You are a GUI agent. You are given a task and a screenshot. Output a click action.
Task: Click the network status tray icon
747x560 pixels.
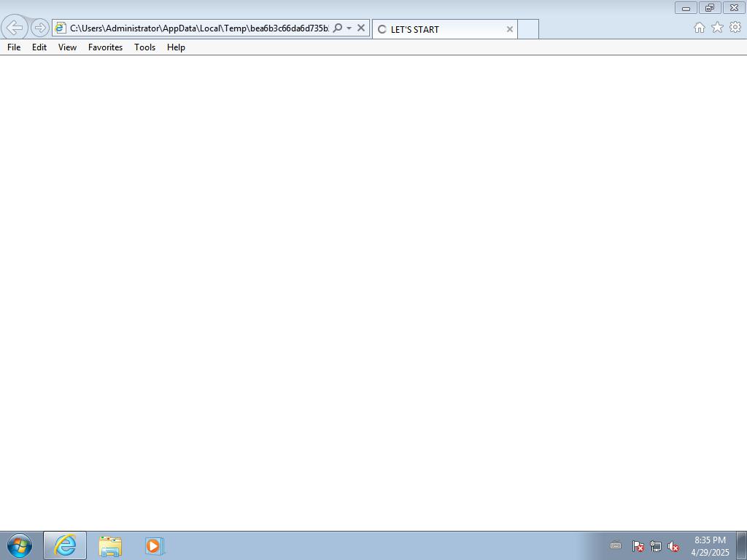pyautogui.click(x=656, y=546)
